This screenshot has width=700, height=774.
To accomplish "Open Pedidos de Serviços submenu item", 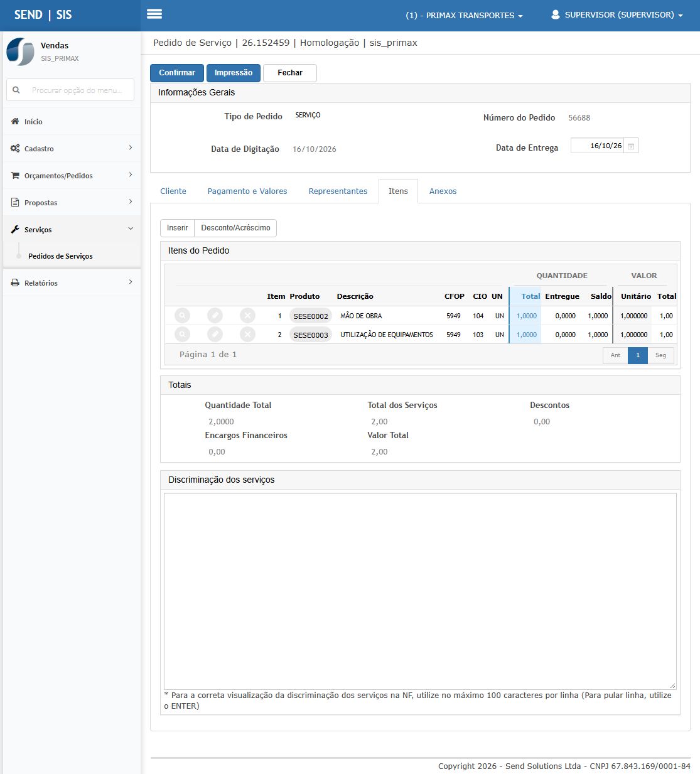I will 60,256.
